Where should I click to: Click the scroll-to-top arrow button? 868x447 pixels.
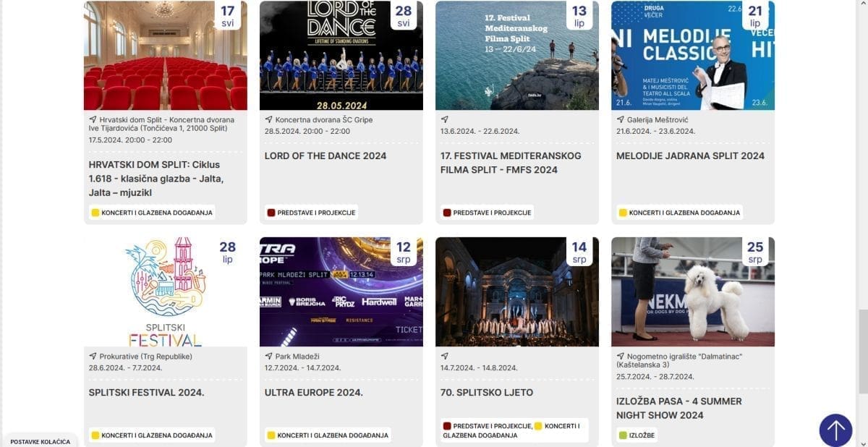pyautogui.click(x=835, y=430)
